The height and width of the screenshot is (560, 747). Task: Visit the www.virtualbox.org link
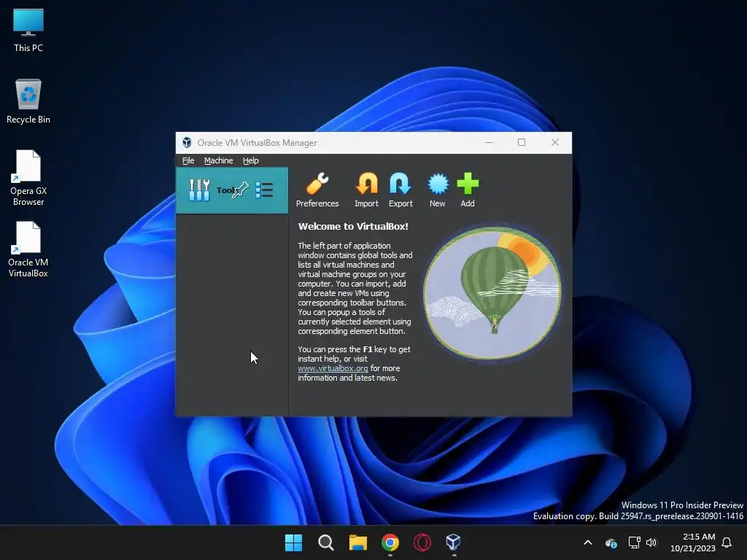pyautogui.click(x=333, y=368)
